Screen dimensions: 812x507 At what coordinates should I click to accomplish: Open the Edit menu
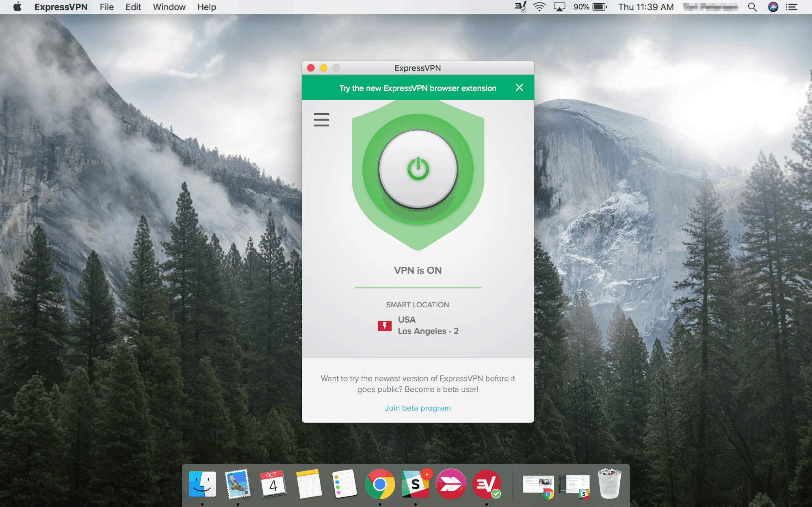coord(133,7)
